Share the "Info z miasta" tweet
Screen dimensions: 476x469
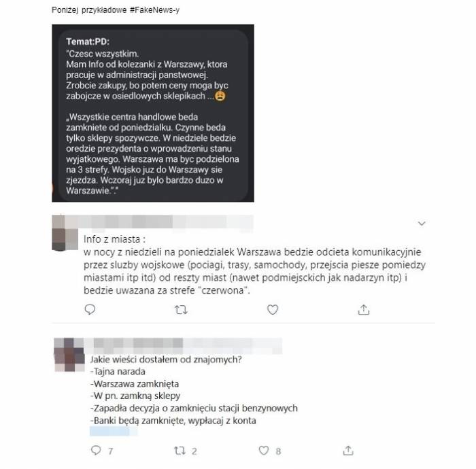pyautogui.click(x=363, y=309)
